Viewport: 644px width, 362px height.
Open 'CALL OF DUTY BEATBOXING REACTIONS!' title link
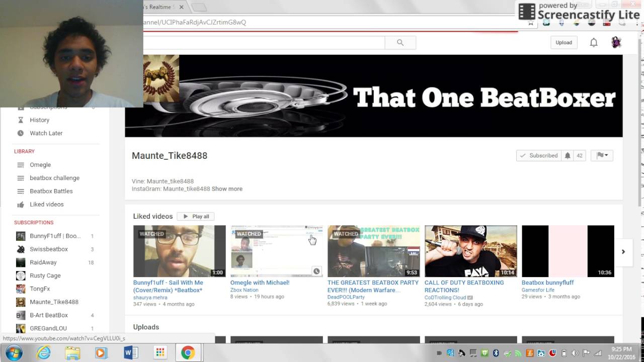(464, 286)
